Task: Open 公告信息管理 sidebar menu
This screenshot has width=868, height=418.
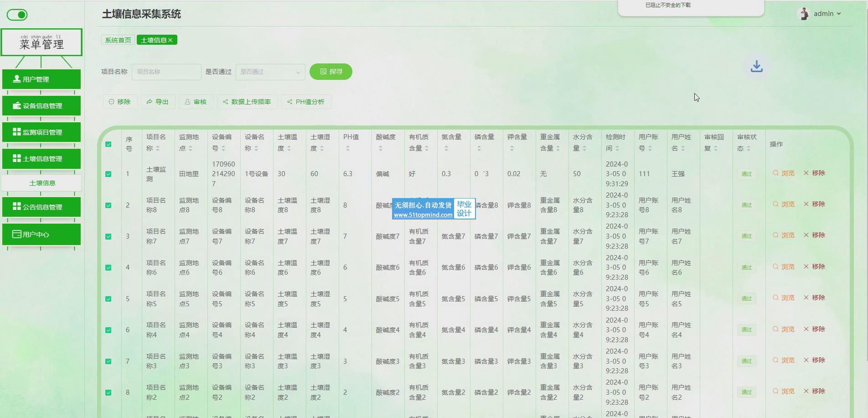Action: point(41,207)
